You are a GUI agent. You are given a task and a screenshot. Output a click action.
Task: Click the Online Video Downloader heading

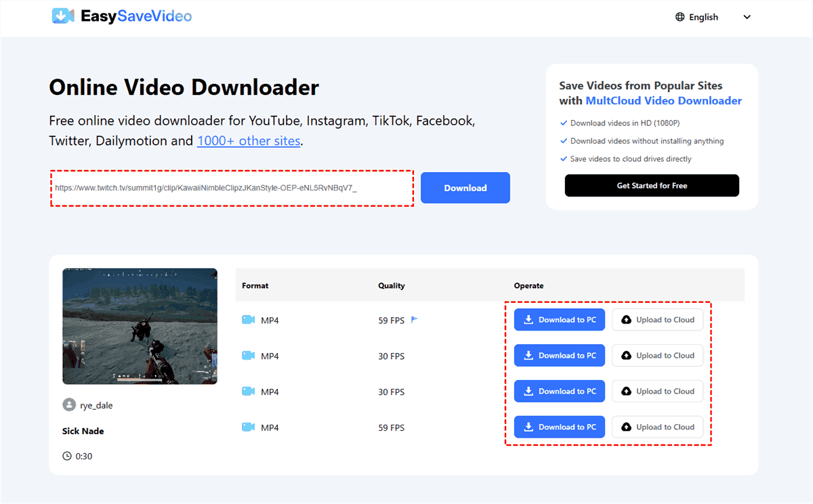coord(184,87)
